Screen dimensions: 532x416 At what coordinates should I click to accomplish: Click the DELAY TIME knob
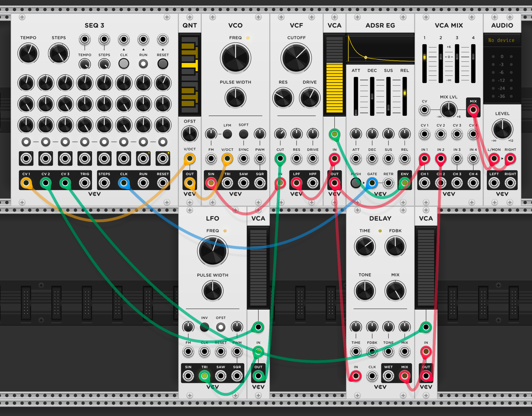365,247
